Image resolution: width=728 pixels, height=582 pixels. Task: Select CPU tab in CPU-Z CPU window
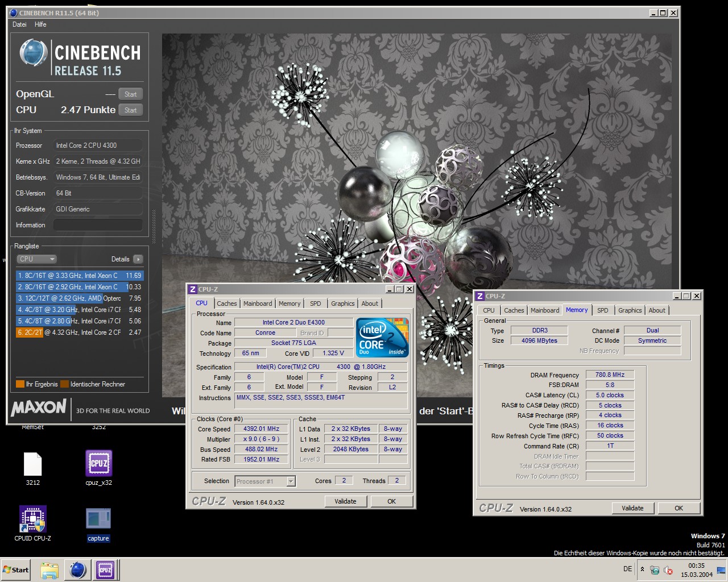[202, 303]
